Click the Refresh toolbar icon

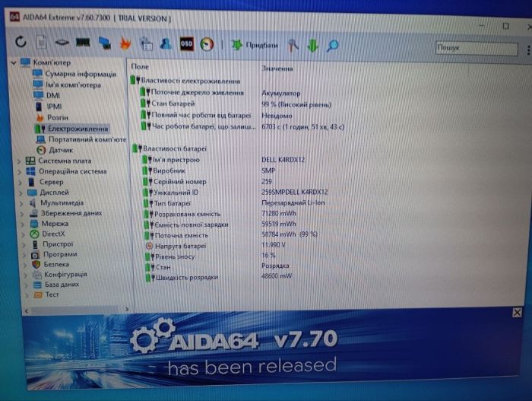point(21,43)
